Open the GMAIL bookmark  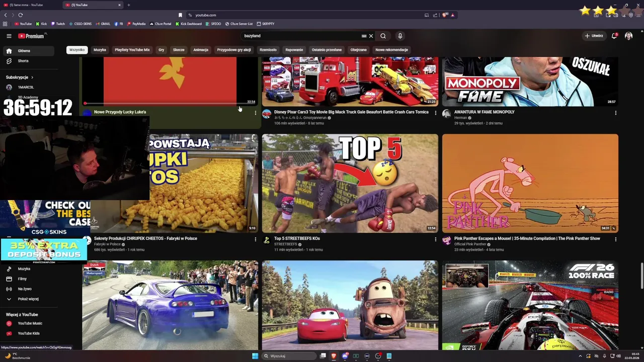103,24
